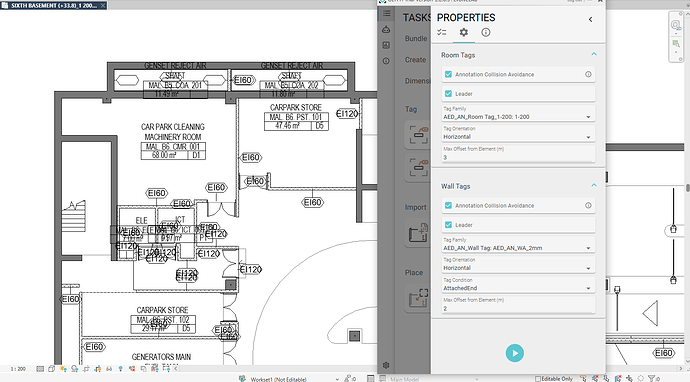Run the task with the teal play button
The width and height of the screenshot is (690, 382).
click(514, 353)
